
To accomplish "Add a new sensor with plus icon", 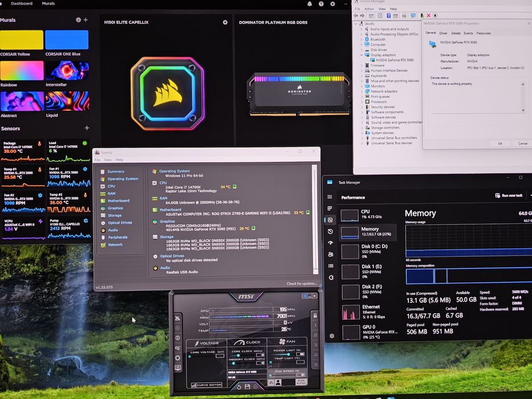I will (87, 128).
